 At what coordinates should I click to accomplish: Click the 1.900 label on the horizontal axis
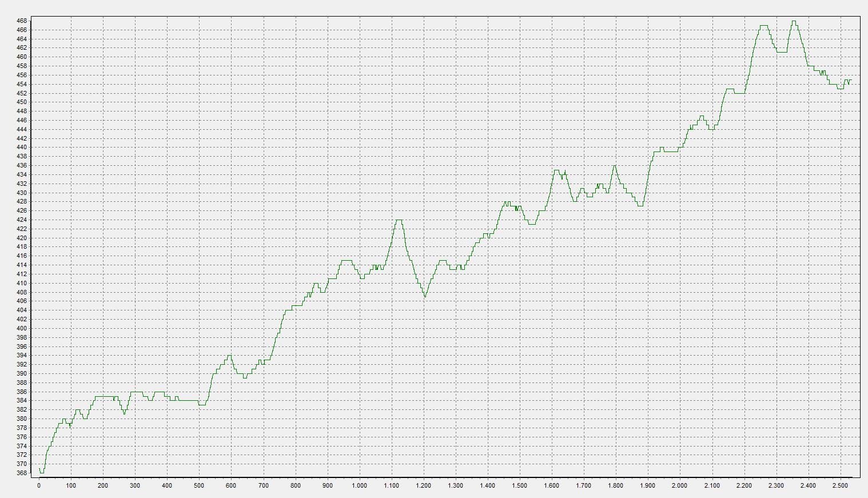[x=647, y=485]
